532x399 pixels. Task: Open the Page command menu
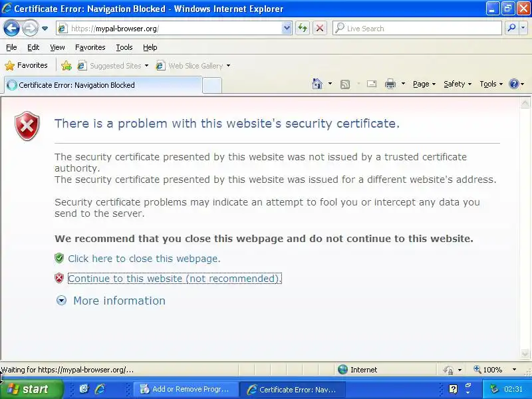[x=424, y=84]
